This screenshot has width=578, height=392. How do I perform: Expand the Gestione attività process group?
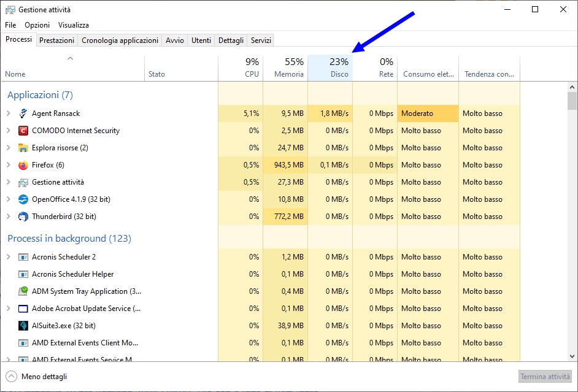pyautogui.click(x=9, y=182)
